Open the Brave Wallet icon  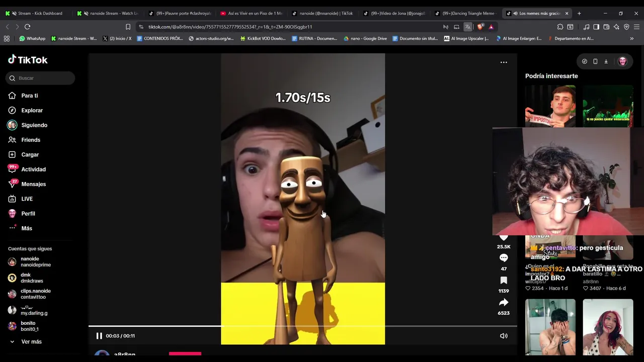point(606,27)
